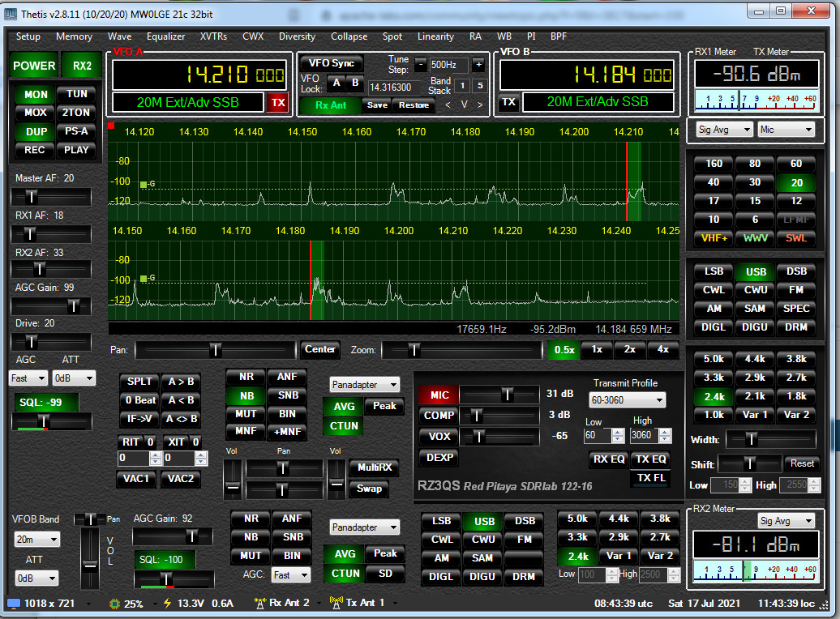Screen dimensions: 840x619
Task: Open the Diversity menu
Action: click(x=297, y=36)
